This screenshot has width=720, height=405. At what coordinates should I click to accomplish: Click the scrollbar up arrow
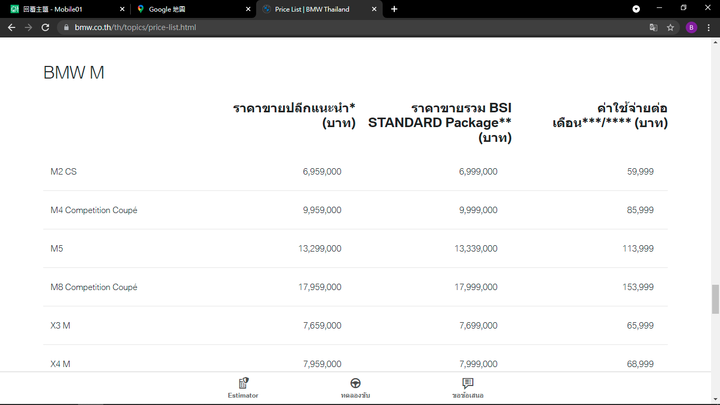(x=715, y=42)
